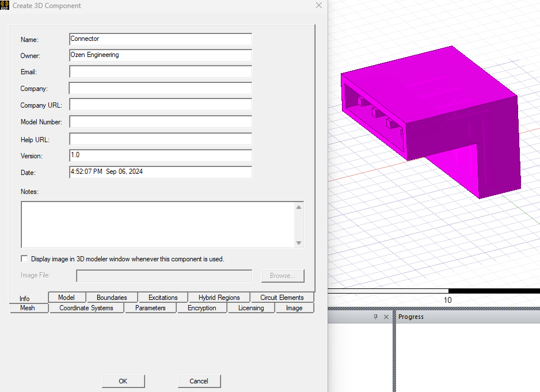Screen dimensions: 540x392
Task: Click the Browse button for Image File
Action: 283,276
